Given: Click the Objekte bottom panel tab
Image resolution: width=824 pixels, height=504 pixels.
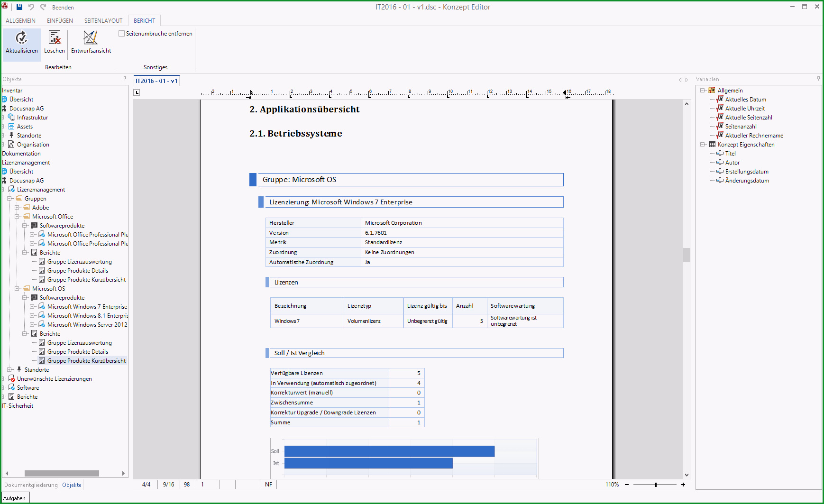Looking at the screenshot, I should coord(72,485).
